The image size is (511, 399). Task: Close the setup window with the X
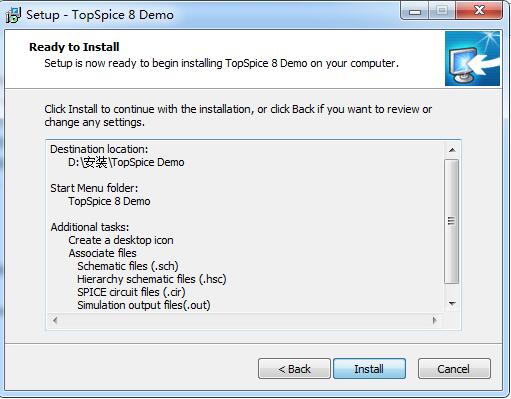[479, 11]
